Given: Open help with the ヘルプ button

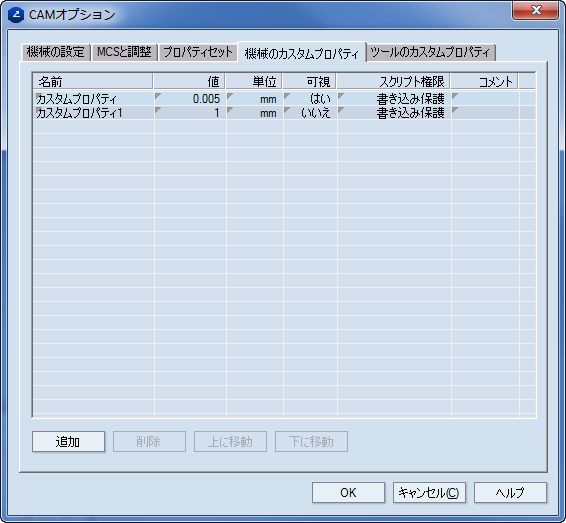Looking at the screenshot, I should point(510,492).
